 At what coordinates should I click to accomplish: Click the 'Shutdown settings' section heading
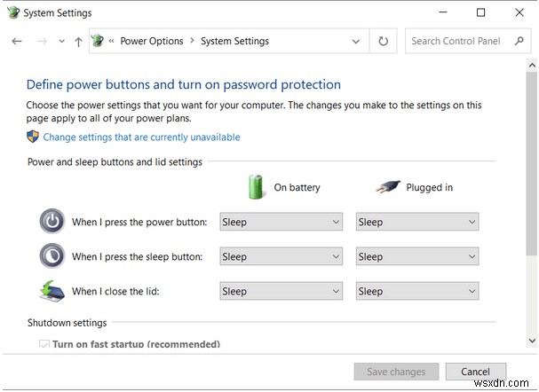click(67, 323)
